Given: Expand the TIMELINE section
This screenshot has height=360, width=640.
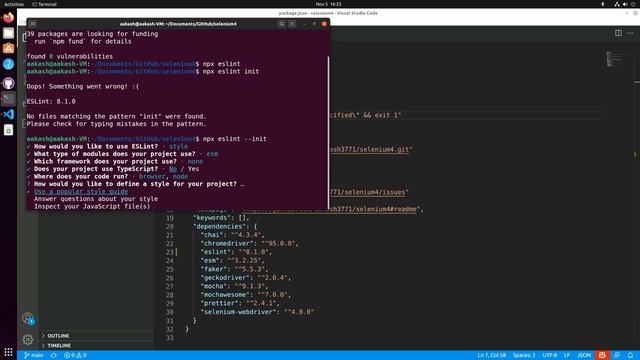Looking at the screenshot, I should 96,345.
